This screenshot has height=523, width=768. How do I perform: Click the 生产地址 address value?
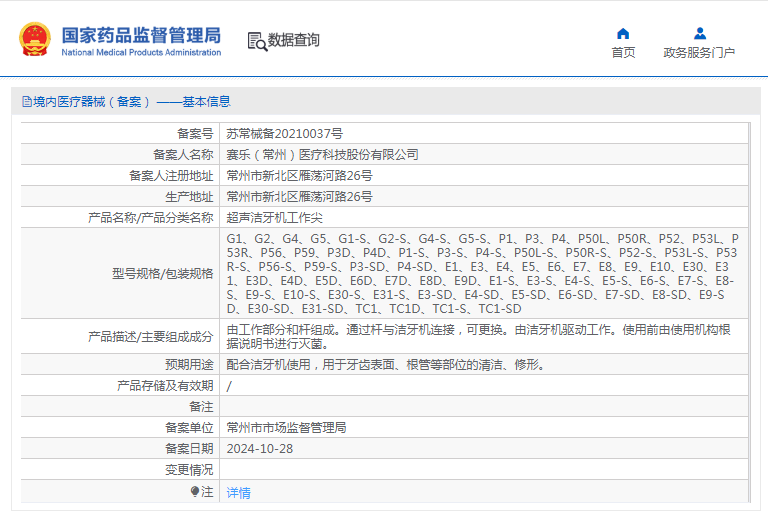tap(299, 197)
